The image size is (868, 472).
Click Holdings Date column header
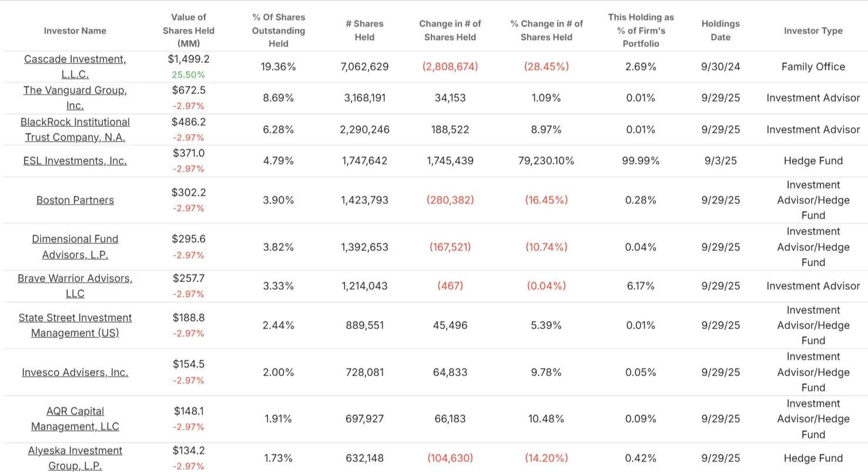click(x=720, y=31)
